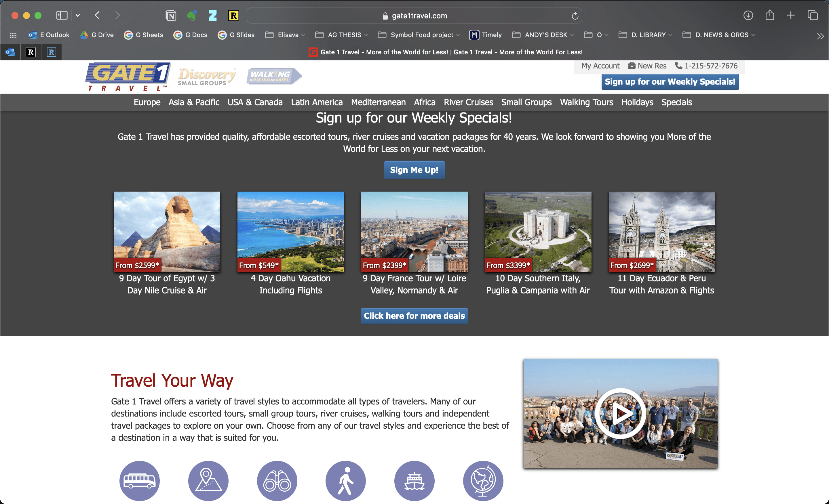Click the yellow R extension icon in toolbar
The height and width of the screenshot is (504, 829).
[233, 16]
